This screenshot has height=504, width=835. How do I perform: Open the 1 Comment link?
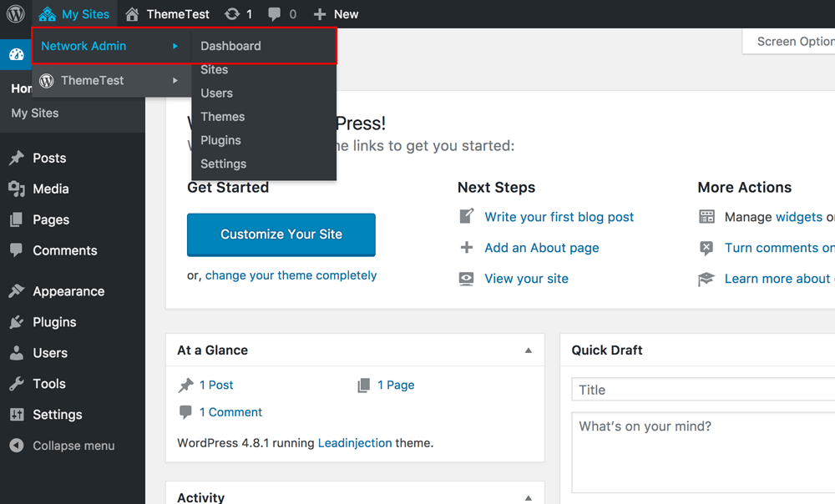[x=230, y=412]
